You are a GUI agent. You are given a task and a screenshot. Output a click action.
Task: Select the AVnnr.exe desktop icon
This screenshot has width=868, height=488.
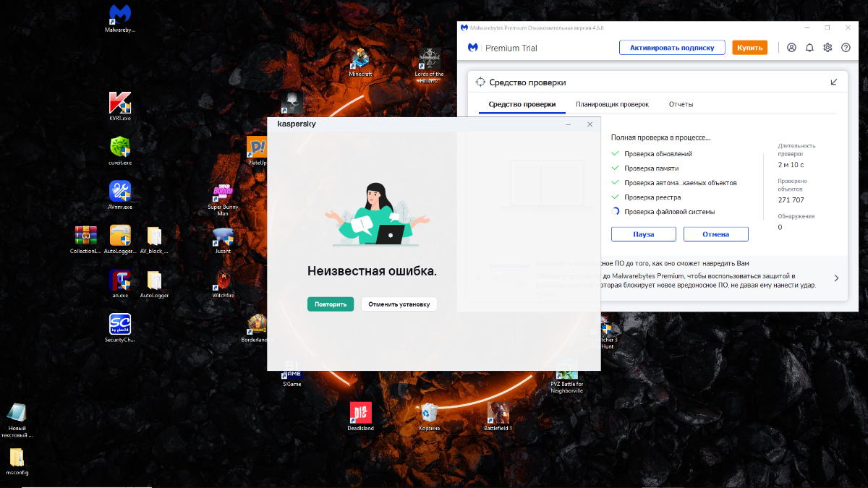pyautogui.click(x=120, y=194)
